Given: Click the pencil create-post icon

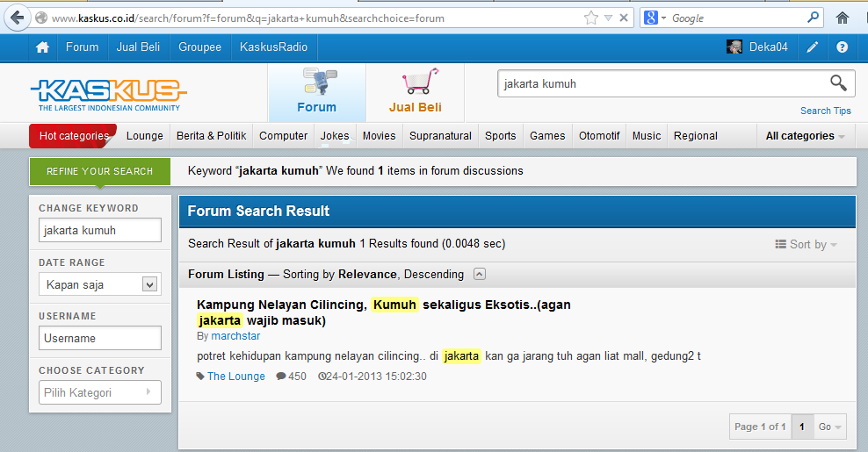Looking at the screenshot, I should 812,47.
